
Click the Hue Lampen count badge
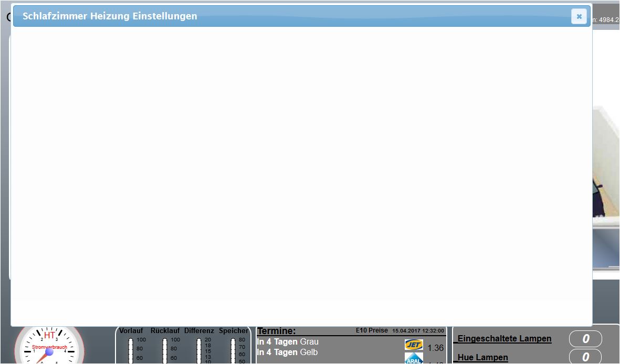(585, 358)
